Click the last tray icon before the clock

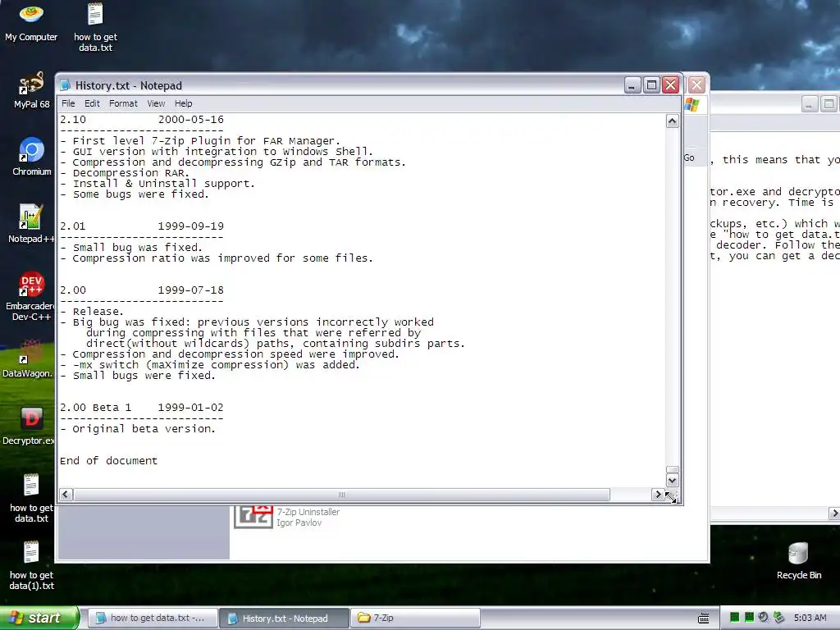pos(778,617)
